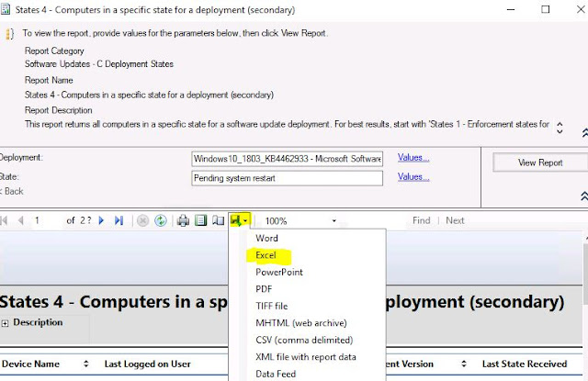
Task: Export report as PowerPoint
Action: pos(279,273)
